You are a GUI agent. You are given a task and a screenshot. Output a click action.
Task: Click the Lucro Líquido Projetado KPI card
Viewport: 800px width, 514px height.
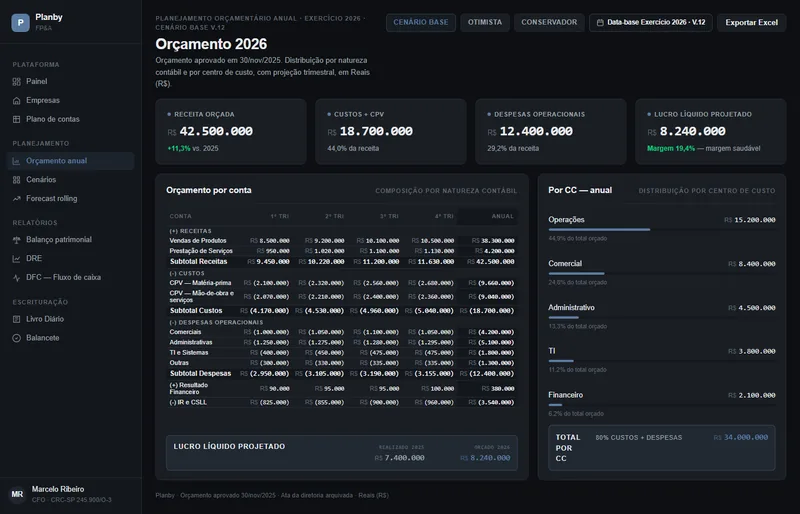coord(711,132)
